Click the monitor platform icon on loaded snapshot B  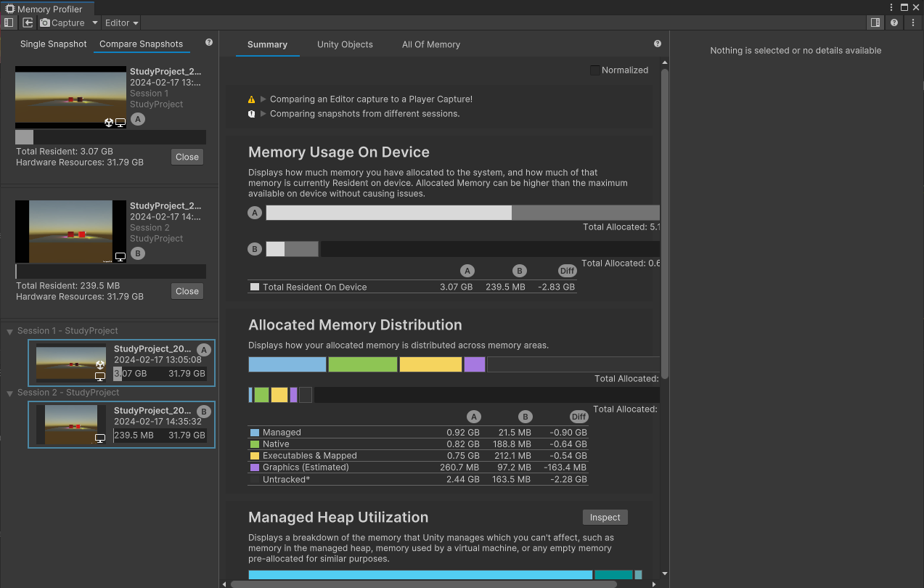pos(120,257)
